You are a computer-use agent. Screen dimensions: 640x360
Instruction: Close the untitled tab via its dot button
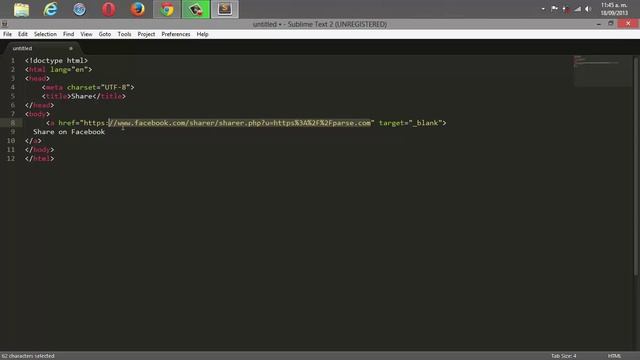(71, 48)
